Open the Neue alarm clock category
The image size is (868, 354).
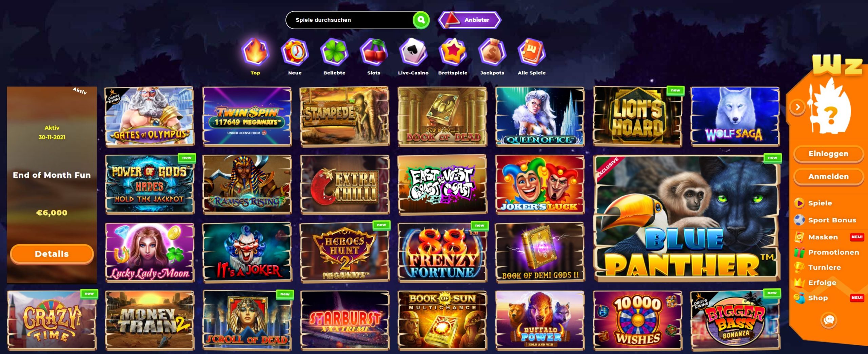tap(295, 52)
